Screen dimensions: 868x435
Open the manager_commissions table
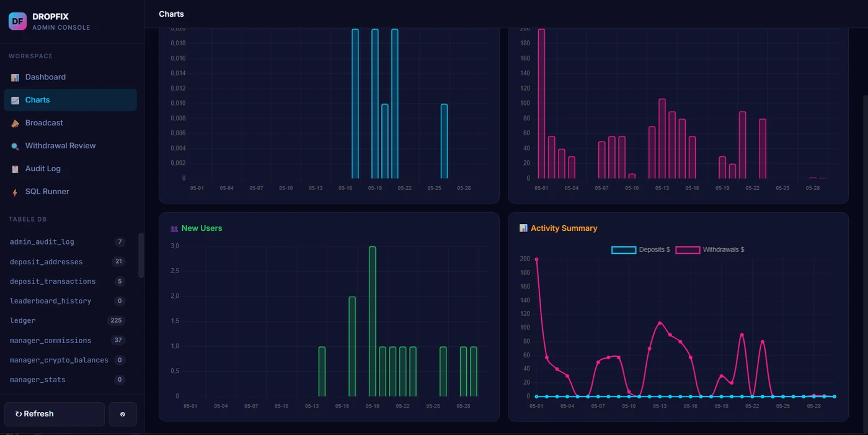click(68, 341)
